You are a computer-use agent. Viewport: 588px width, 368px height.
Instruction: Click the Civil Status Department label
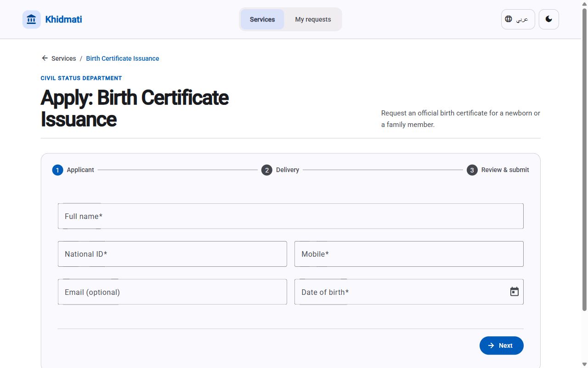(x=81, y=78)
